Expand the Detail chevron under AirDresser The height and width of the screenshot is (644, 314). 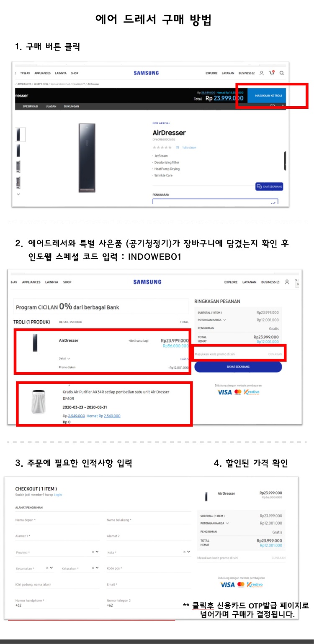coord(69,358)
